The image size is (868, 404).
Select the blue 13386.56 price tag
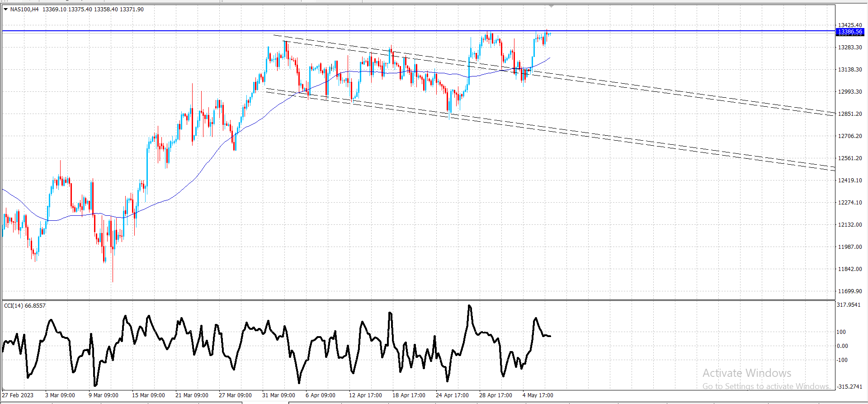[x=850, y=32]
